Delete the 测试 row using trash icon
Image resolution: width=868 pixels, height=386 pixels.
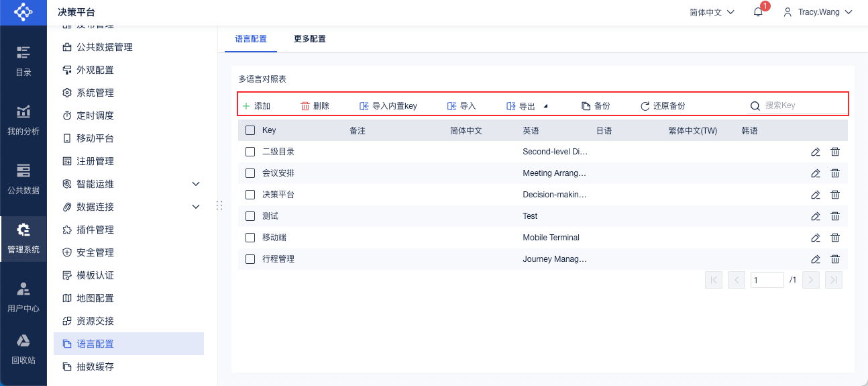tap(835, 216)
